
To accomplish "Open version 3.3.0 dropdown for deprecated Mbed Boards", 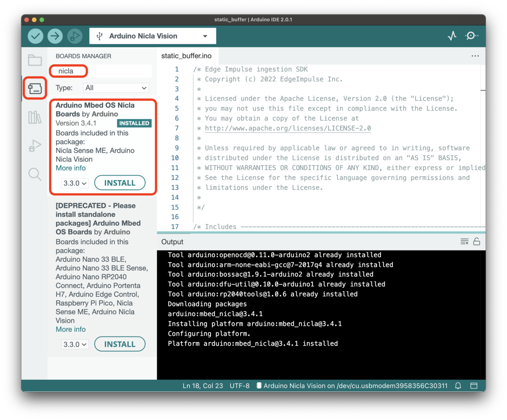I will click(x=75, y=344).
